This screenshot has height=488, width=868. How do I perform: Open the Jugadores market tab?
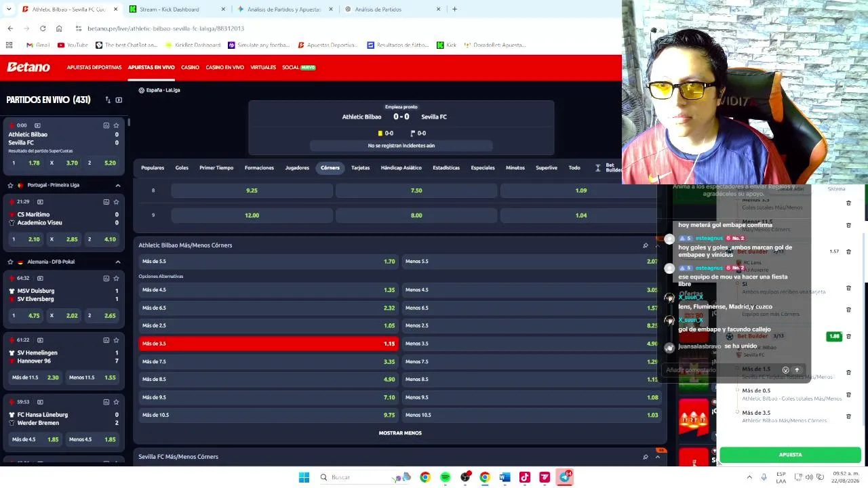click(x=297, y=167)
